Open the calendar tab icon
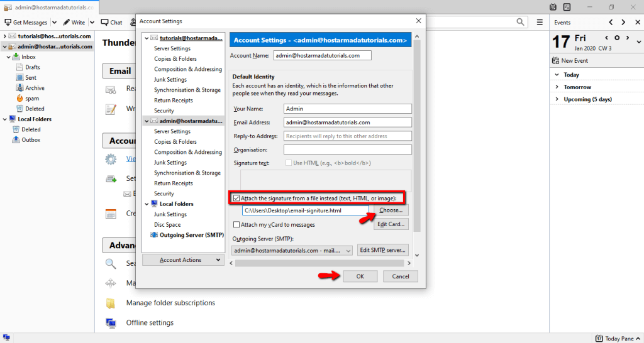644x343 pixels. click(x=553, y=7)
